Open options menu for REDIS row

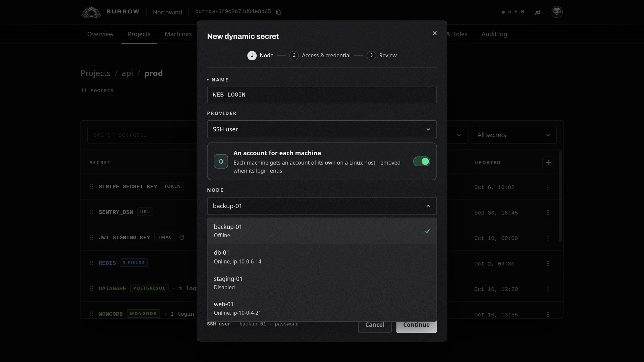548,263
